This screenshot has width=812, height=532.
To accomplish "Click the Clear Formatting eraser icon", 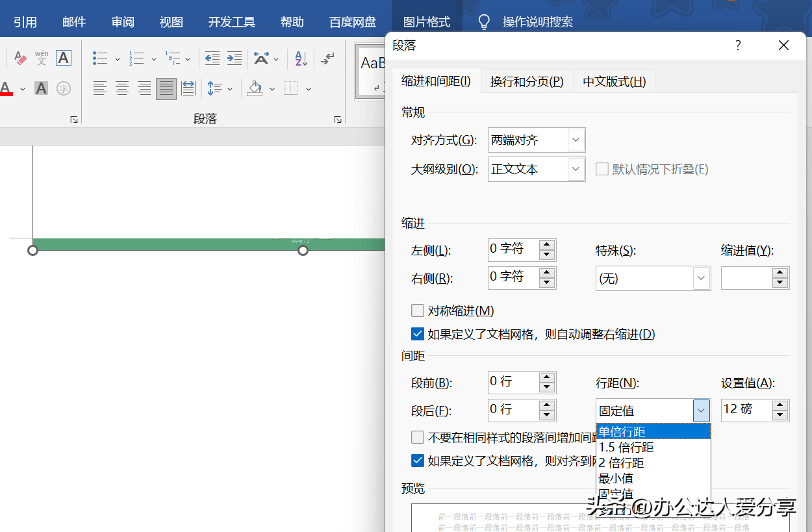I will pos(21,58).
